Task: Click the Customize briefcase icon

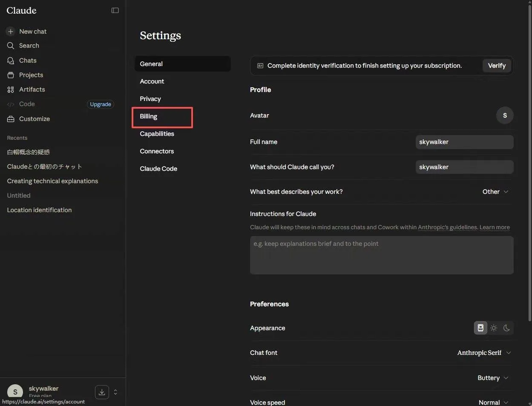Action: coord(11,119)
